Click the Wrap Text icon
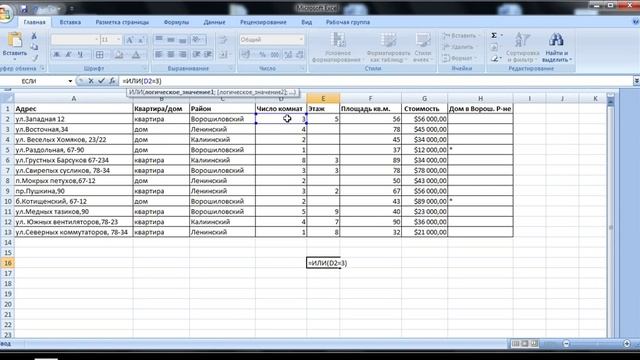Screen dimensions: 640x360 click(223, 40)
